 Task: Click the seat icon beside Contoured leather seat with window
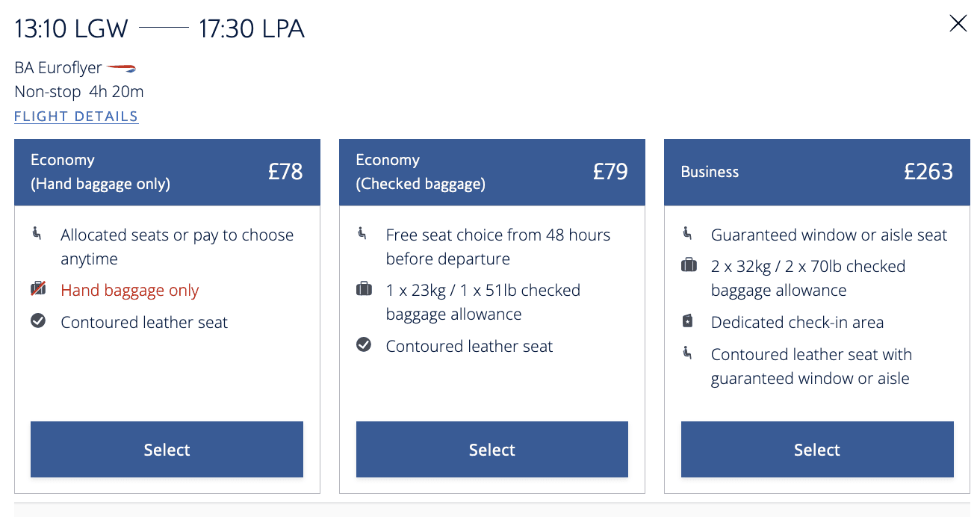pos(688,353)
